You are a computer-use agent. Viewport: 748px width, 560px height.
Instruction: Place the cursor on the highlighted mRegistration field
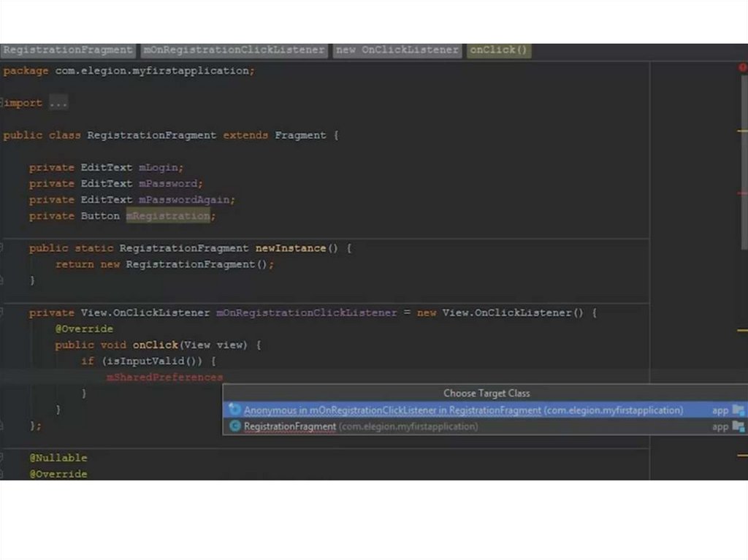pos(167,216)
